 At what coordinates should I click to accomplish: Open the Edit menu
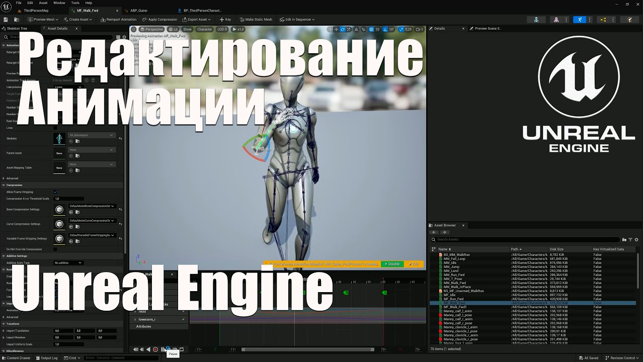30,3
